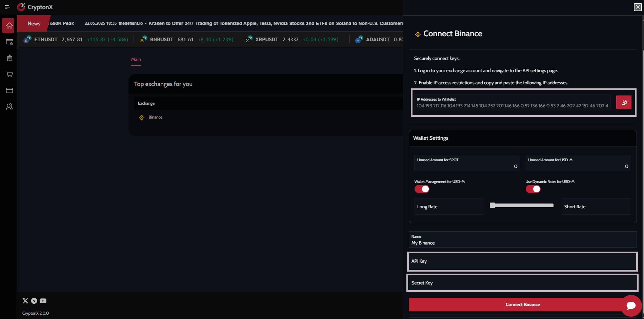This screenshot has height=319, width=644.
Task: Open the YouTube social link
Action: (43, 301)
